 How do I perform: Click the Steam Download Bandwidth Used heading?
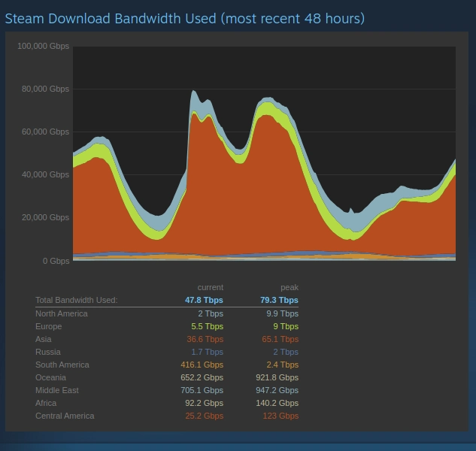click(x=185, y=19)
